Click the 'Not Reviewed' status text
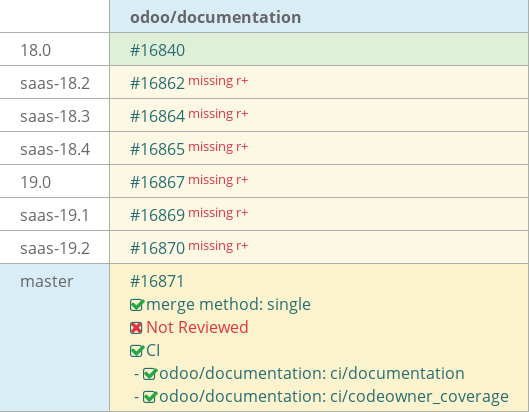This screenshot has width=529, height=412. pos(197,327)
